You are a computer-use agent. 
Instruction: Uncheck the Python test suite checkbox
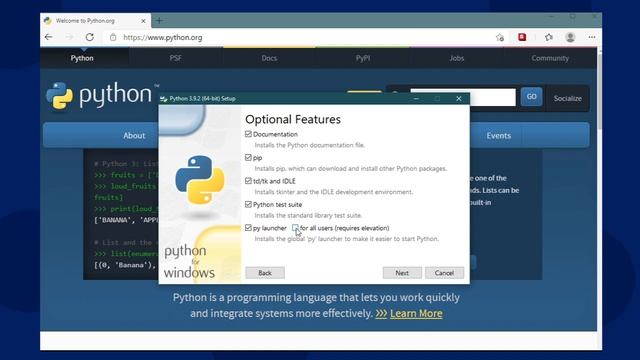pos(248,204)
